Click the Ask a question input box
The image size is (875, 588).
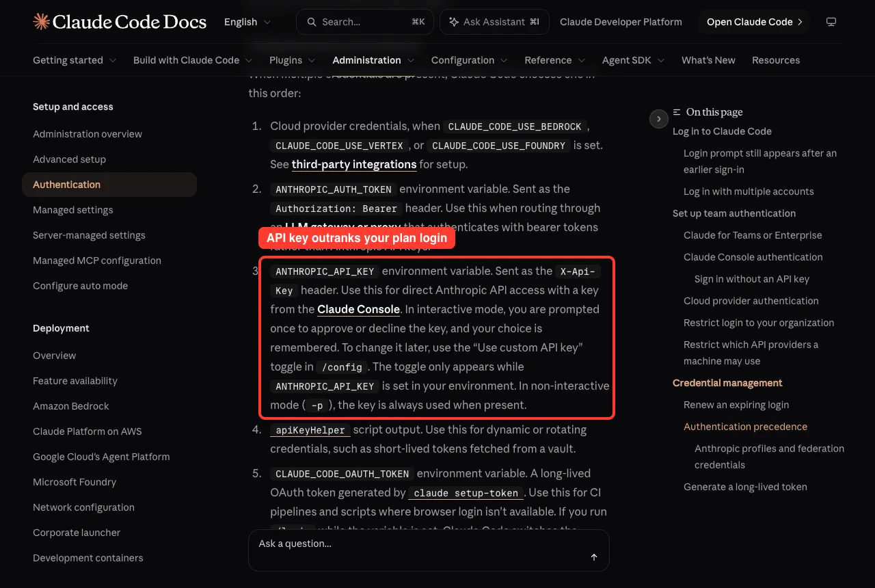tap(429, 550)
